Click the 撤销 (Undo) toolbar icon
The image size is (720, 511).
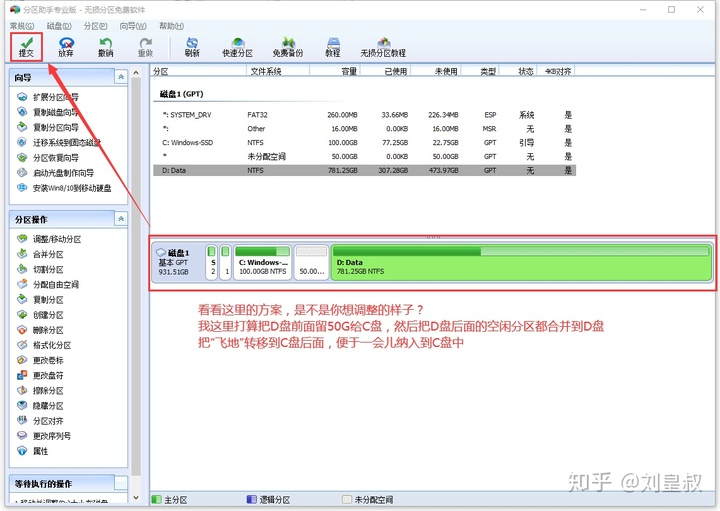pyautogui.click(x=106, y=47)
